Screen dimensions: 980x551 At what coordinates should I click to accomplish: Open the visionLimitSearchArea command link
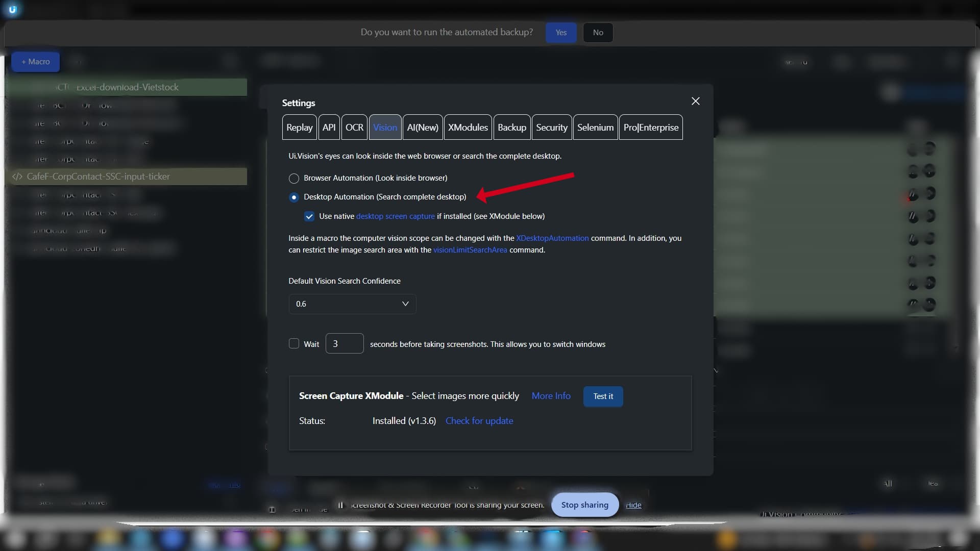click(x=470, y=250)
